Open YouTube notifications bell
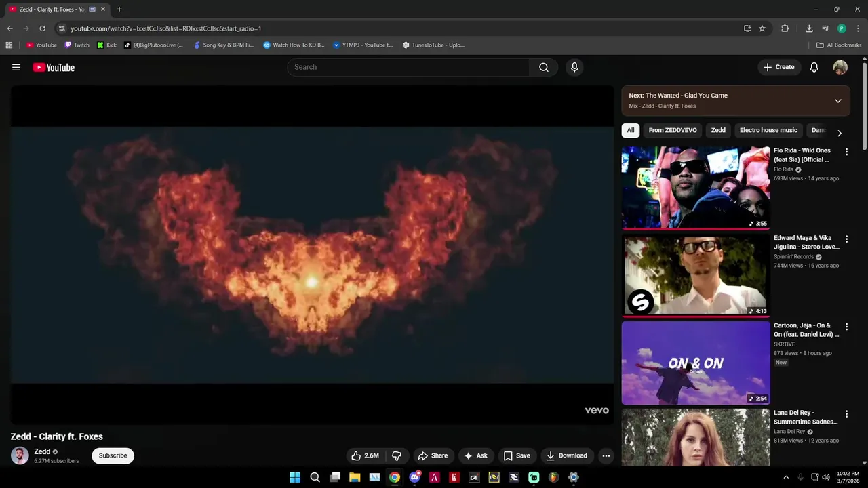The height and width of the screenshot is (488, 868). (x=814, y=67)
